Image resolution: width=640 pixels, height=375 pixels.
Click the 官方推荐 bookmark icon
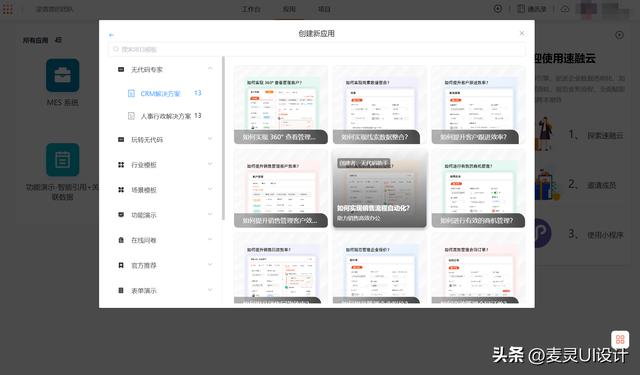(121, 265)
